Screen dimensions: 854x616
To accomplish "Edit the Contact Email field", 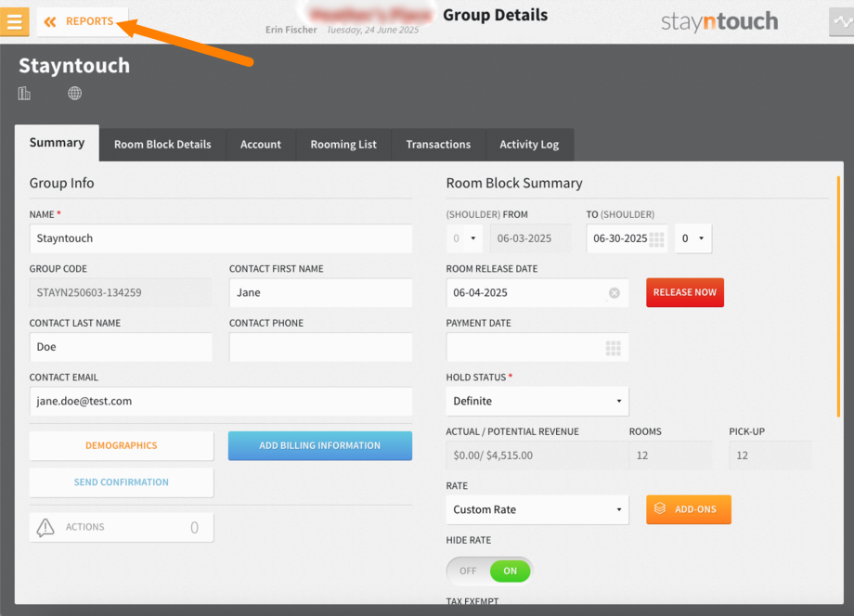I will (x=221, y=402).
